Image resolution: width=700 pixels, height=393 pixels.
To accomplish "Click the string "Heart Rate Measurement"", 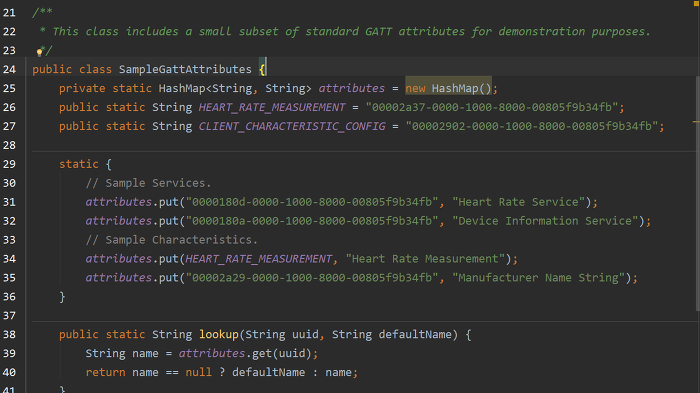I will coord(425,259).
